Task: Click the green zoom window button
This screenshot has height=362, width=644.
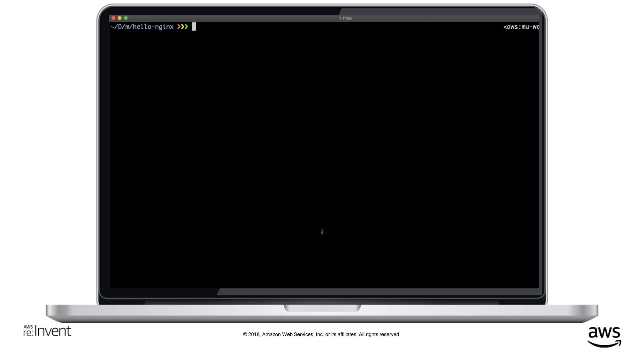Action: coord(126,18)
